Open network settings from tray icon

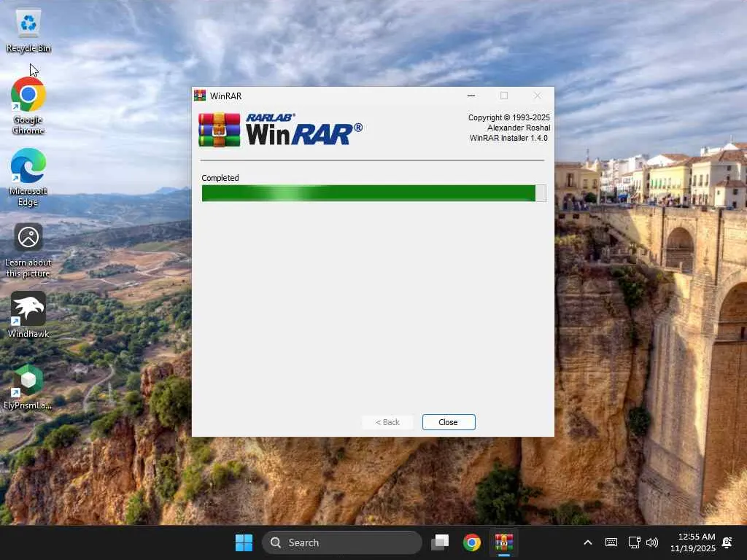[634, 542]
